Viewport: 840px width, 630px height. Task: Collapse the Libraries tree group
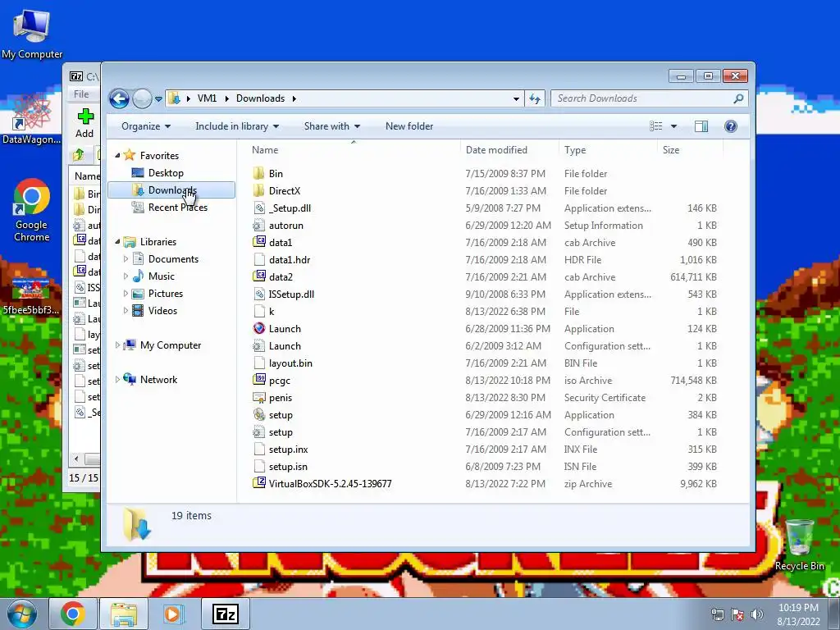117,242
